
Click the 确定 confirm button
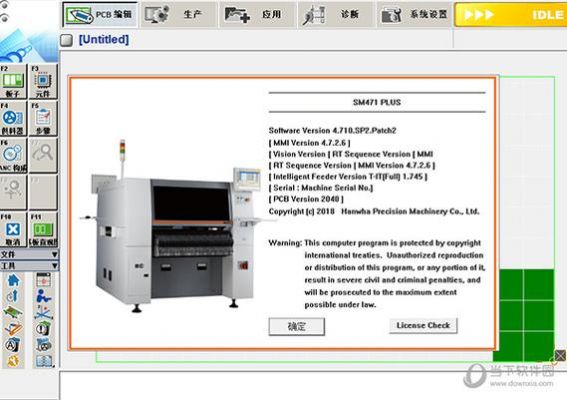coord(297,327)
